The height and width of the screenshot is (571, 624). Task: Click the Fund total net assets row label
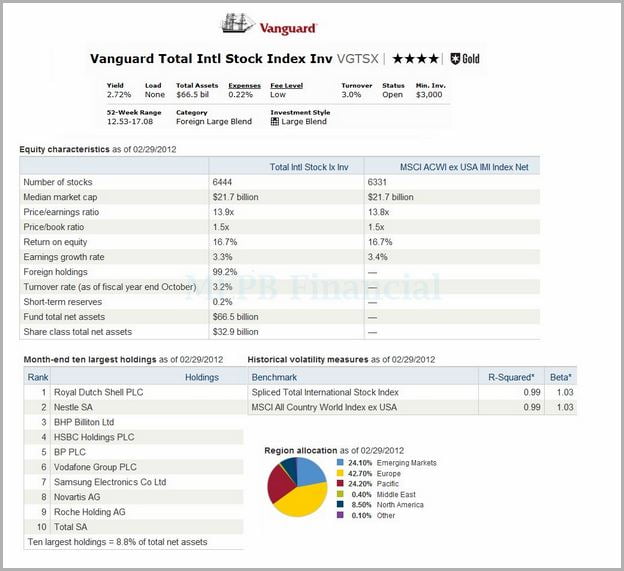pos(64,317)
